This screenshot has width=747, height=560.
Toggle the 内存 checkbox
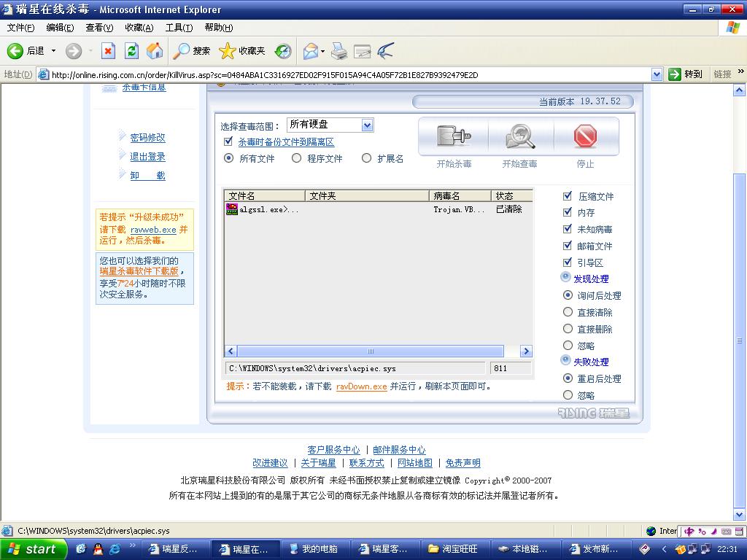(x=568, y=212)
